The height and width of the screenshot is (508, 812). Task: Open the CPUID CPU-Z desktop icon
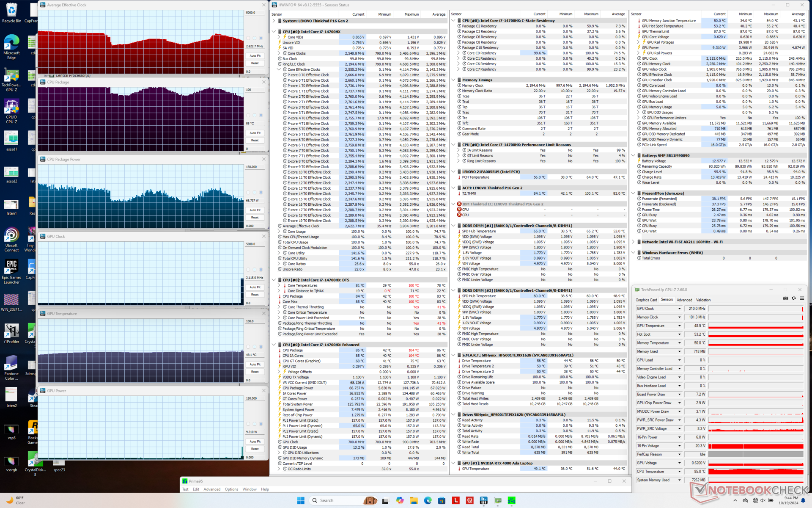[x=11, y=111]
